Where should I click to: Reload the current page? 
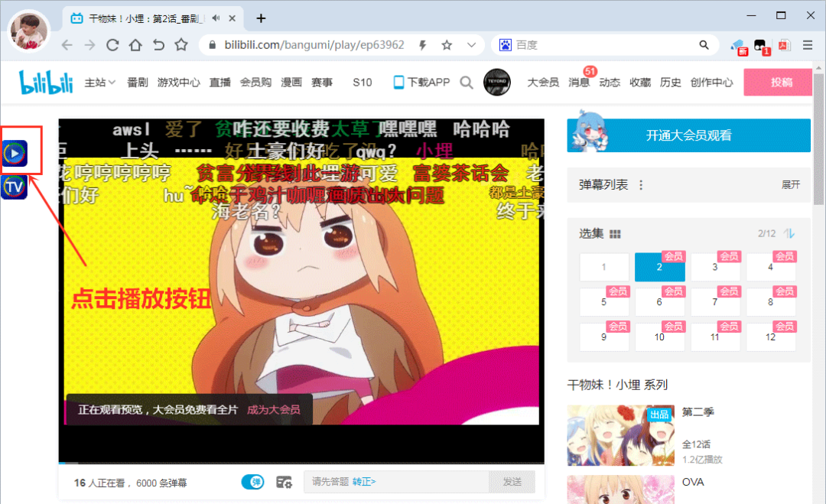112,45
